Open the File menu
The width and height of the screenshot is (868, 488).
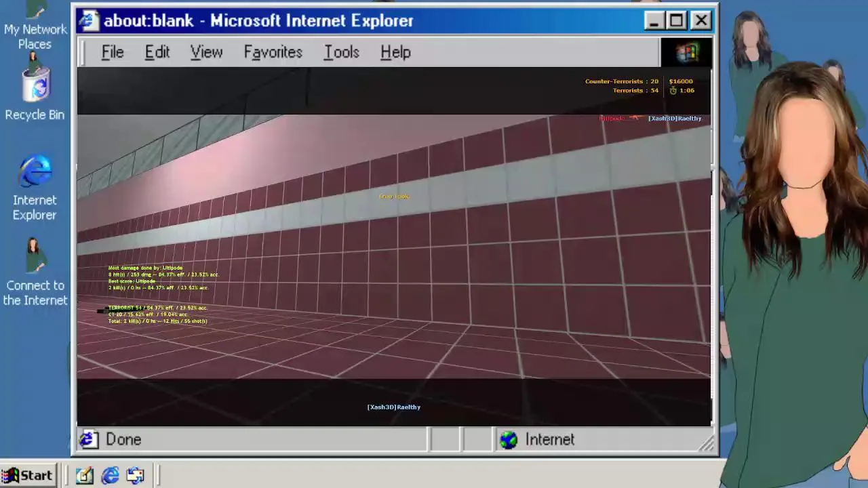pos(113,52)
